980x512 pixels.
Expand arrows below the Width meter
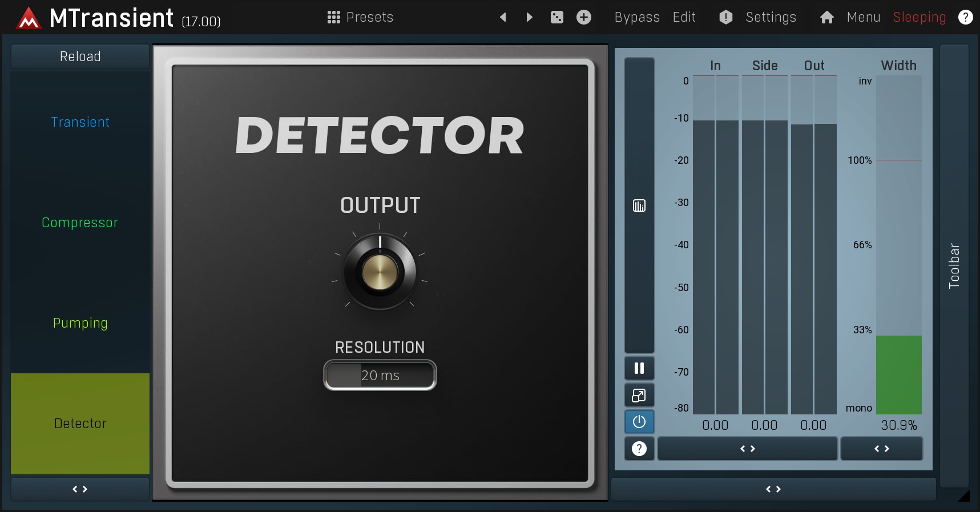[881, 449]
